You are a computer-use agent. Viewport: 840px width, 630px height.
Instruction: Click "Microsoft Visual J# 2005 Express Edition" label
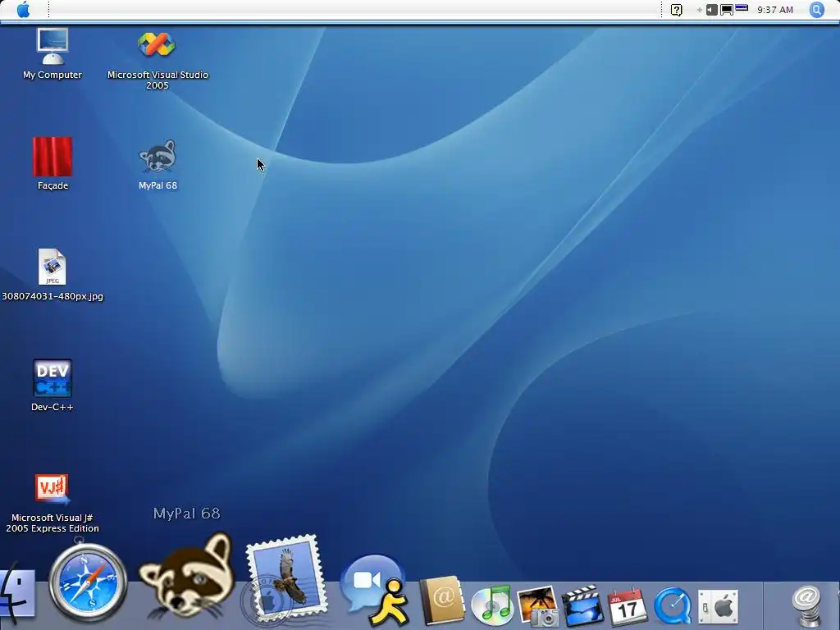(52, 523)
